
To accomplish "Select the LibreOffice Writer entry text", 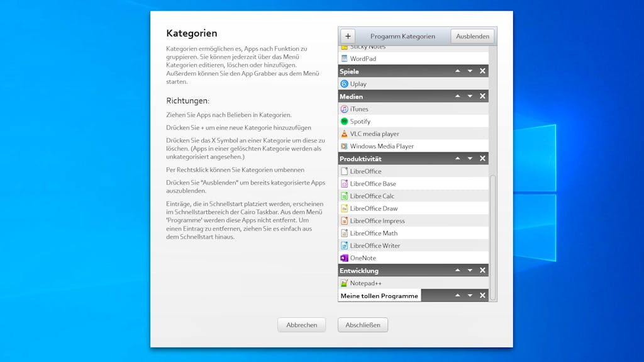I will click(x=375, y=245).
